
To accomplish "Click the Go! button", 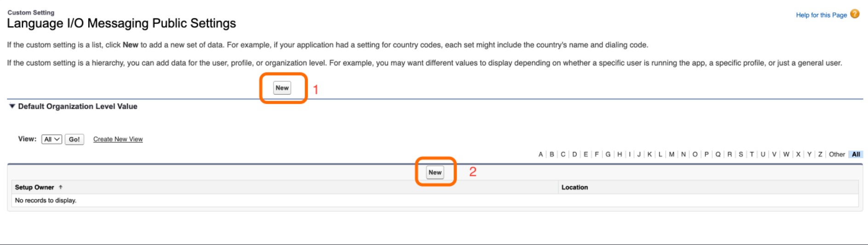I will (74, 139).
